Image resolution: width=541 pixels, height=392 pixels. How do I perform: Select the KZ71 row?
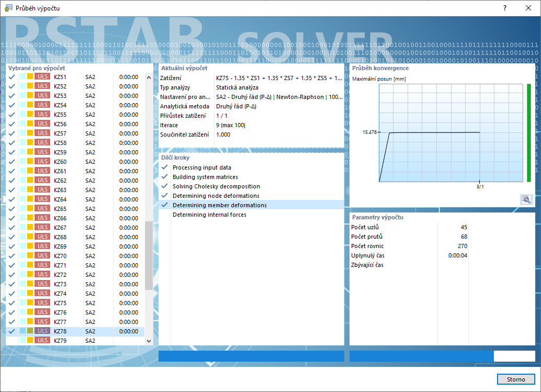75,265
